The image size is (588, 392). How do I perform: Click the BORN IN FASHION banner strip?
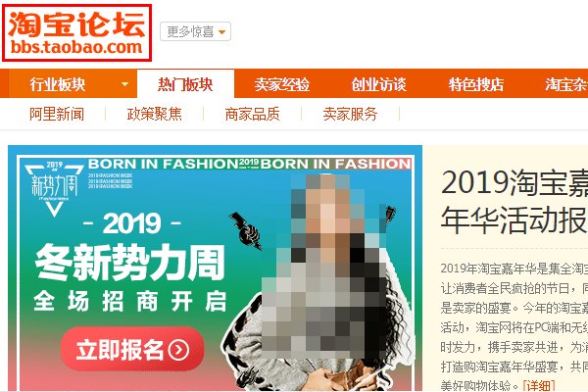[x=249, y=164]
